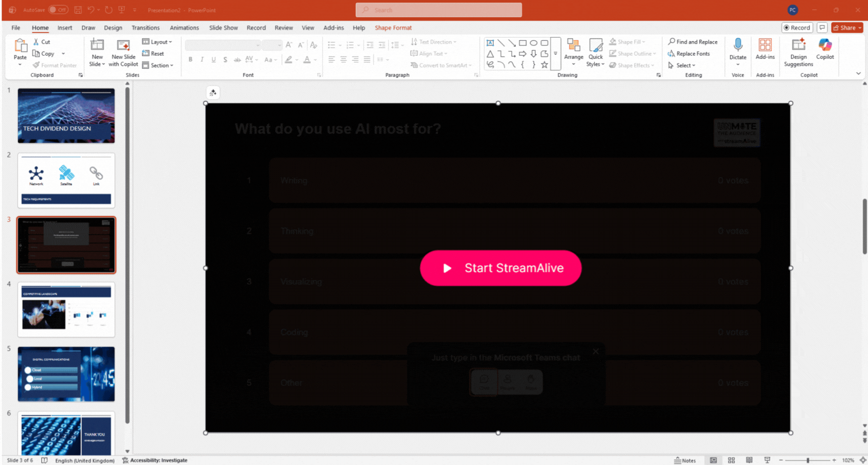Toggle text Shadow formatting
Screen dimensions: 868x465
[225, 60]
